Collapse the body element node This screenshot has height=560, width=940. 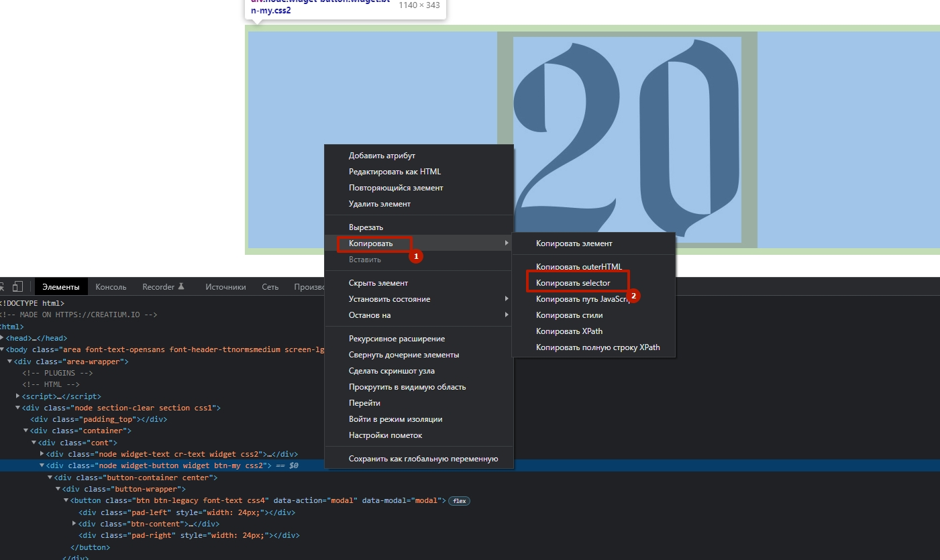coord(2,350)
